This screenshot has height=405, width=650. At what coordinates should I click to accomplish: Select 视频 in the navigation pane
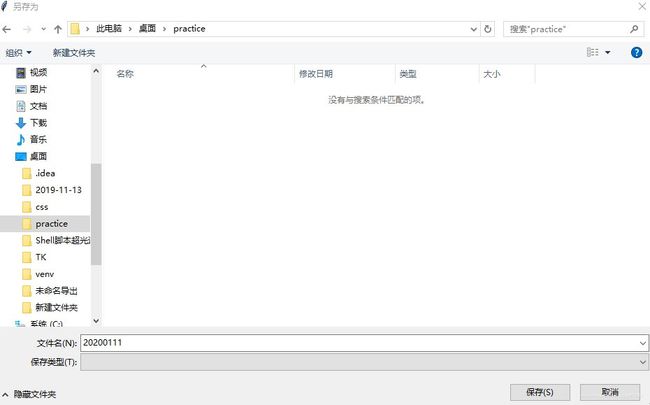[x=38, y=73]
